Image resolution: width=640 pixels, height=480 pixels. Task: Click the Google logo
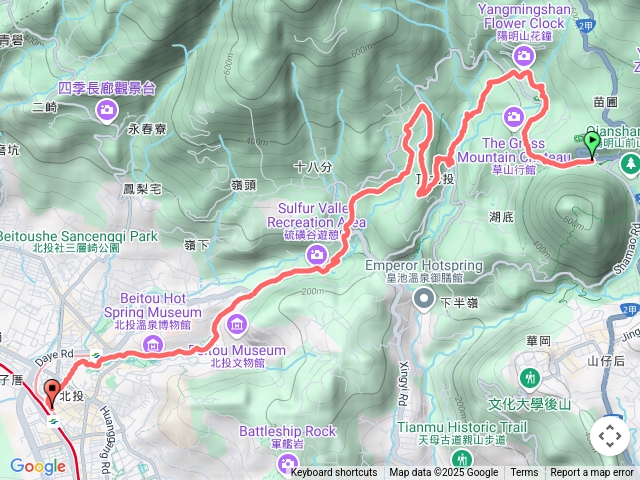coord(38,466)
